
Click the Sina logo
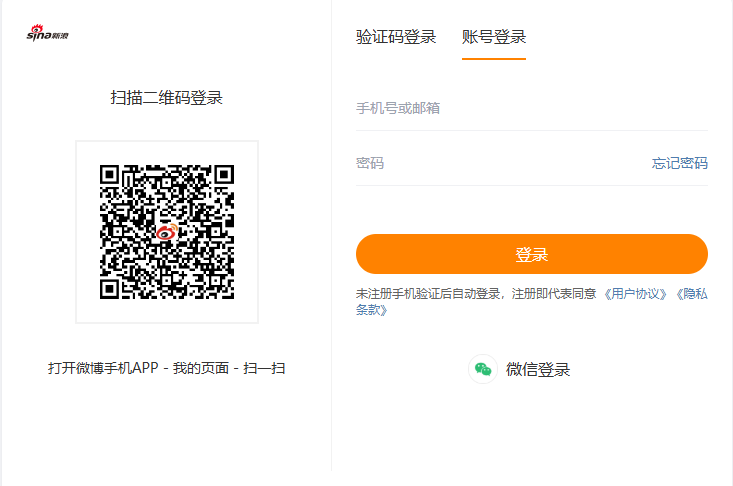click(47, 33)
